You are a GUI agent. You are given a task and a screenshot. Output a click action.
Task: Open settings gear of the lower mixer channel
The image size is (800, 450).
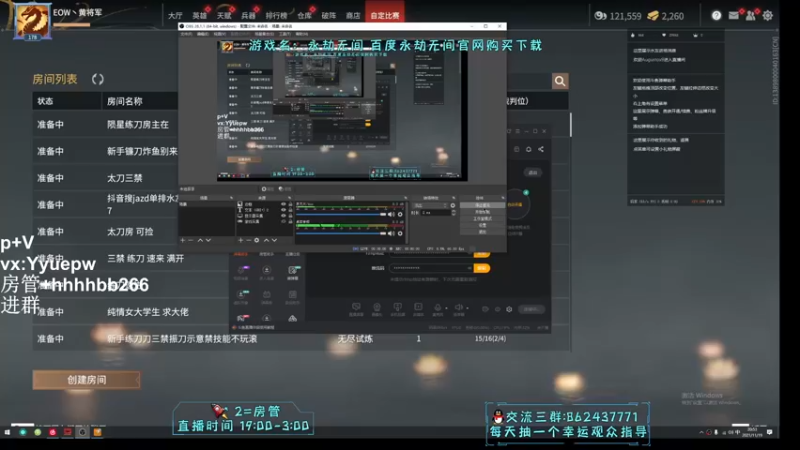pos(400,234)
